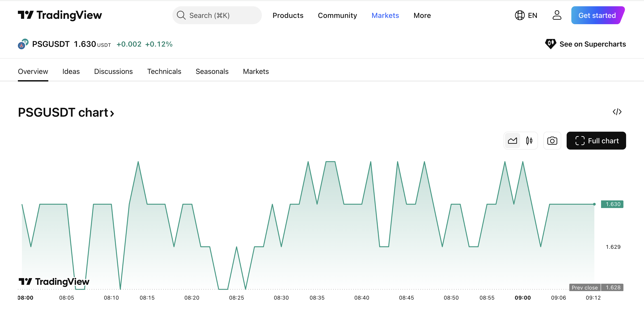This screenshot has height=309, width=644.
Task: Click the Prev close label
Action: 585,288
